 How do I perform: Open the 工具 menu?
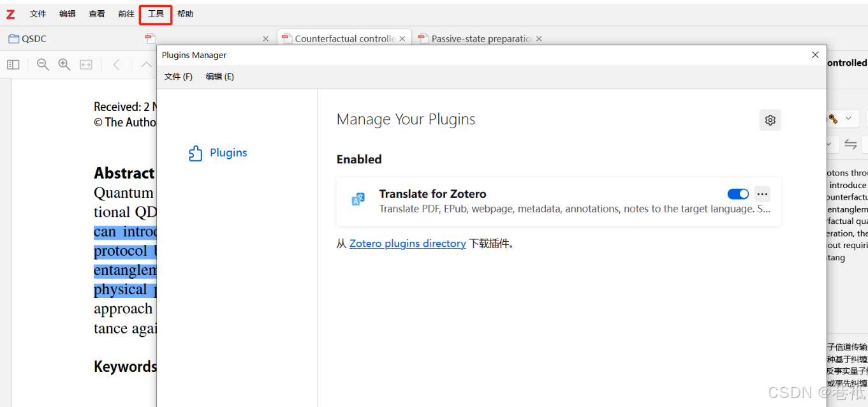pos(155,13)
